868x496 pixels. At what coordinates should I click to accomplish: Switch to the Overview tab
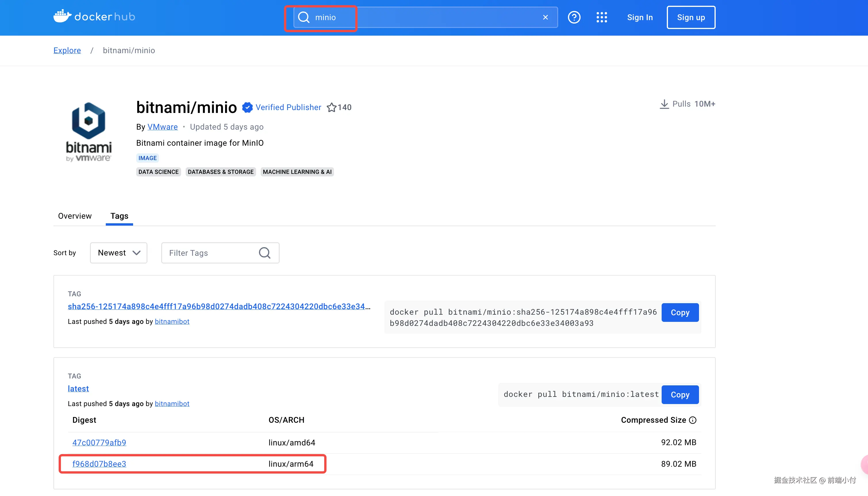(x=75, y=216)
